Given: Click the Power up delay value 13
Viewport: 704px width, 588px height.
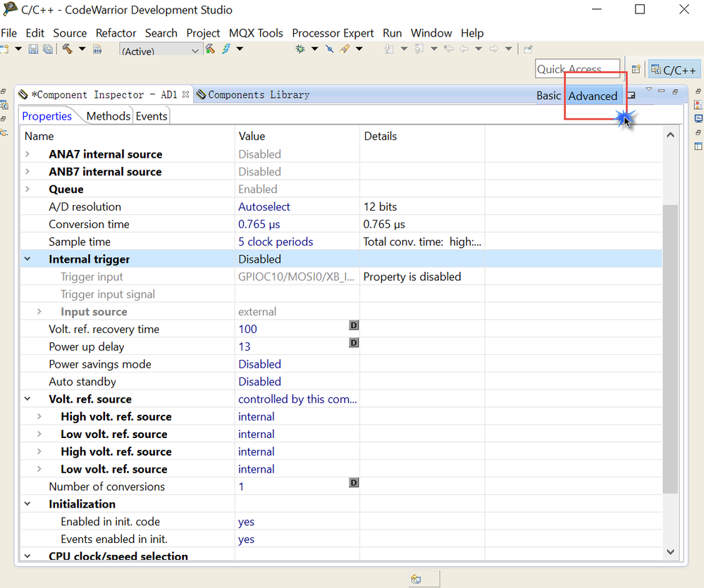Looking at the screenshot, I should tap(245, 346).
